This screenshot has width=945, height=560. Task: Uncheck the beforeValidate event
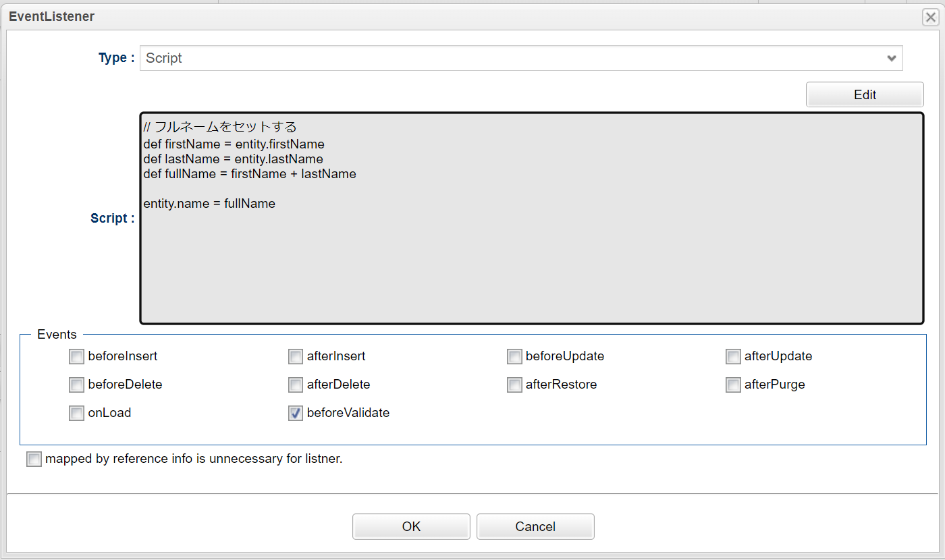click(296, 413)
